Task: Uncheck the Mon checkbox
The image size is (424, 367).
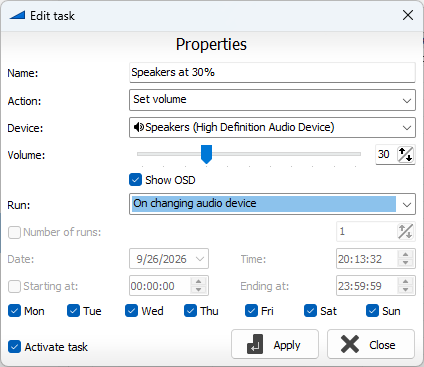Action: click(x=14, y=311)
